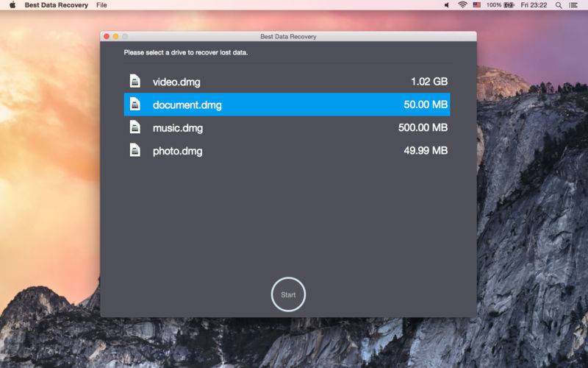This screenshot has height=368, width=588.
Task: Open the Wi-Fi status menu
Action: (462, 5)
